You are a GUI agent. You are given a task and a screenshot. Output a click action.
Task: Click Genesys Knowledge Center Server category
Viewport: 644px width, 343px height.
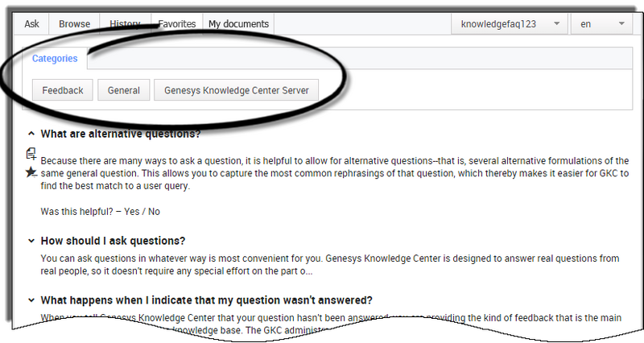[x=237, y=90]
